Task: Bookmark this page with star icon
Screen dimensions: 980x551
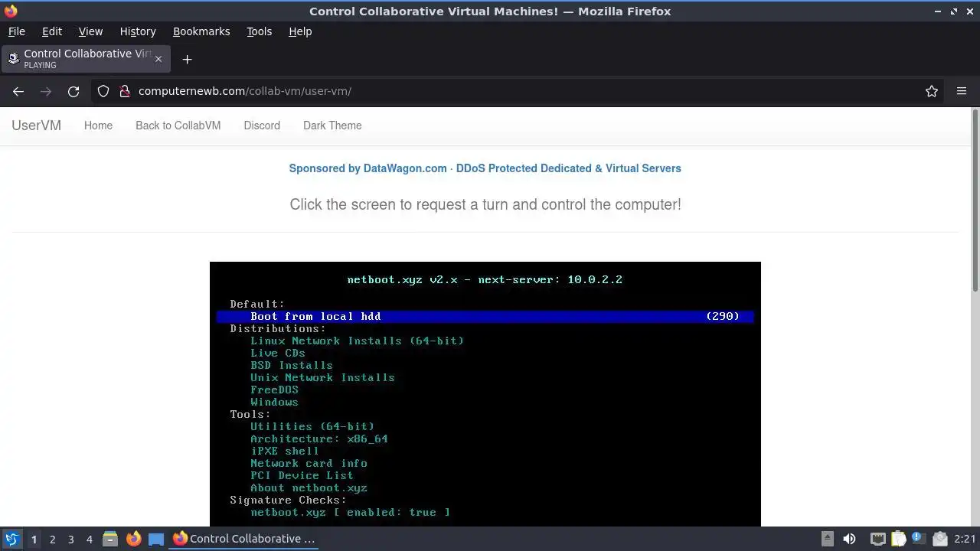Action: (932, 91)
